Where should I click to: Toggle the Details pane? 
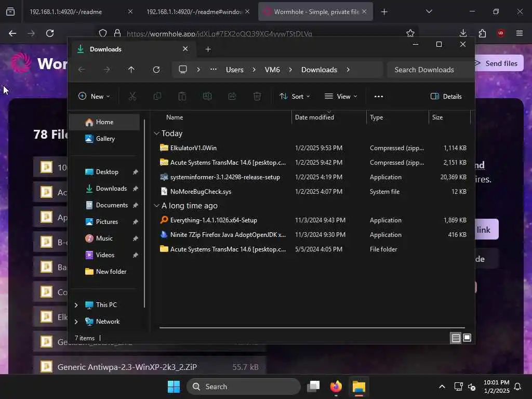(x=446, y=96)
